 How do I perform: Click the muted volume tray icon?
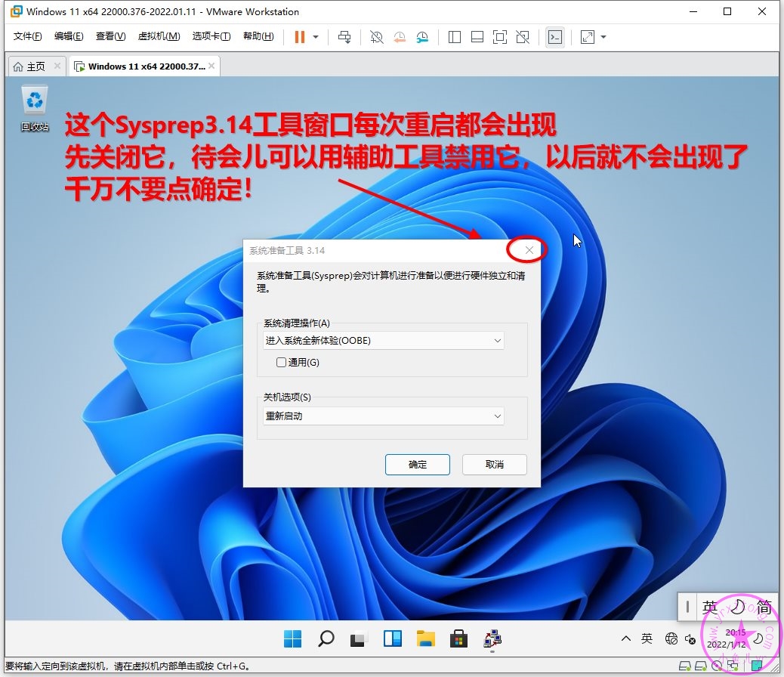[690, 639]
